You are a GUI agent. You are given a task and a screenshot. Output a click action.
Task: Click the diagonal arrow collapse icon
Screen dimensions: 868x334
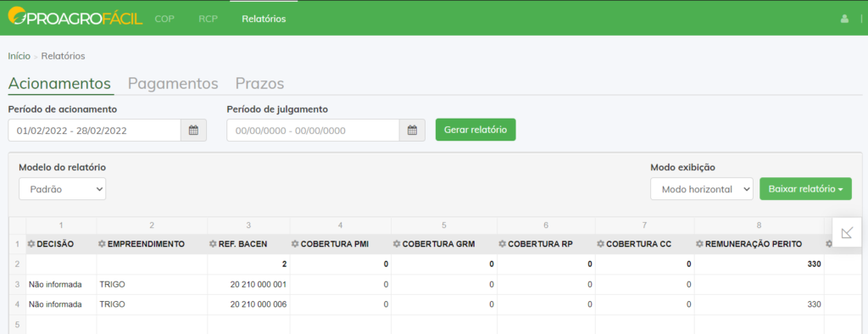tap(847, 232)
